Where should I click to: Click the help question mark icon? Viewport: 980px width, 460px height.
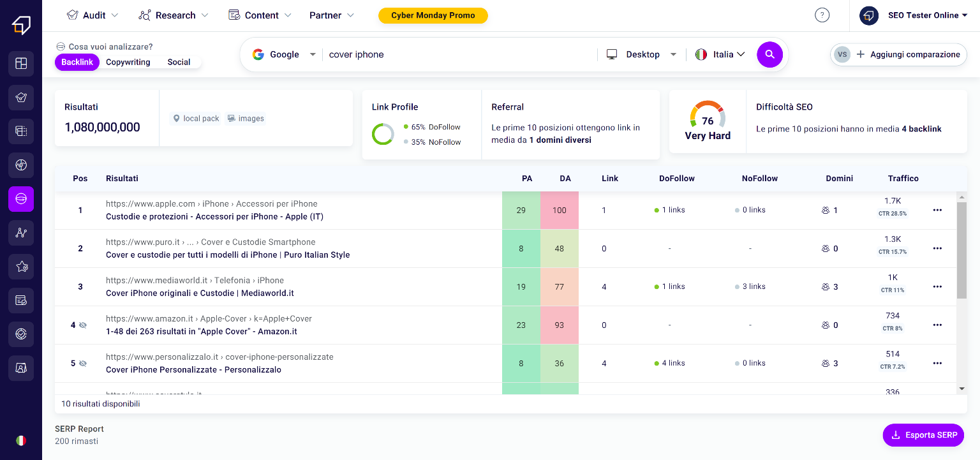click(822, 15)
